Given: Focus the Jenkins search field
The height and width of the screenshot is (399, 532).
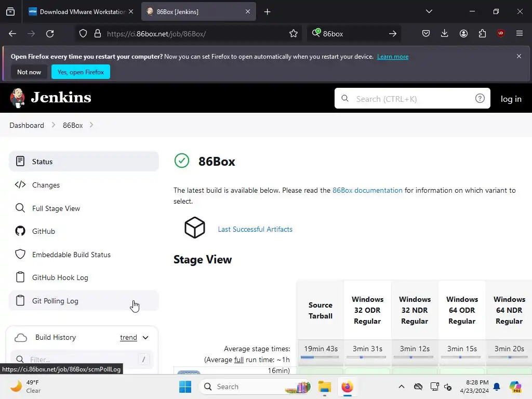Looking at the screenshot, I should pyautogui.click(x=412, y=98).
